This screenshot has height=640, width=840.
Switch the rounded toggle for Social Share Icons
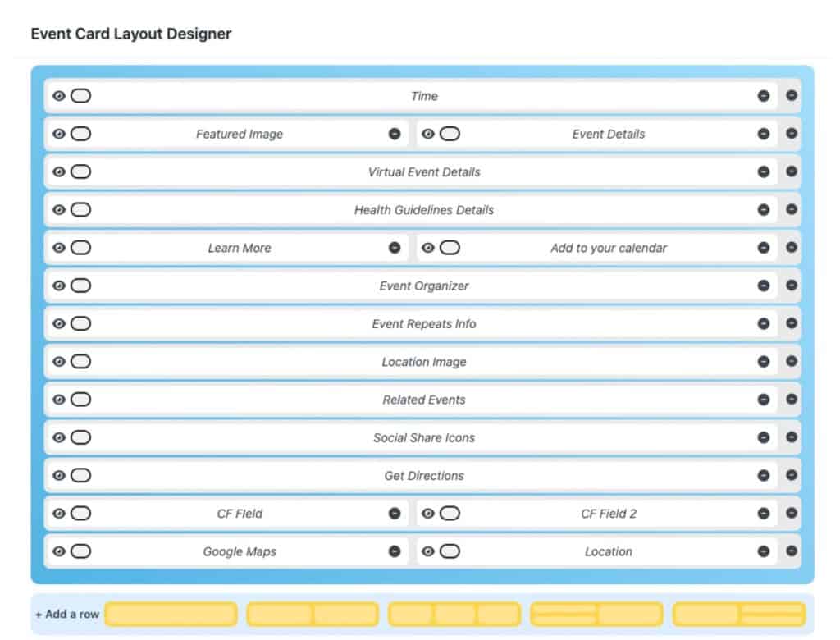point(81,437)
